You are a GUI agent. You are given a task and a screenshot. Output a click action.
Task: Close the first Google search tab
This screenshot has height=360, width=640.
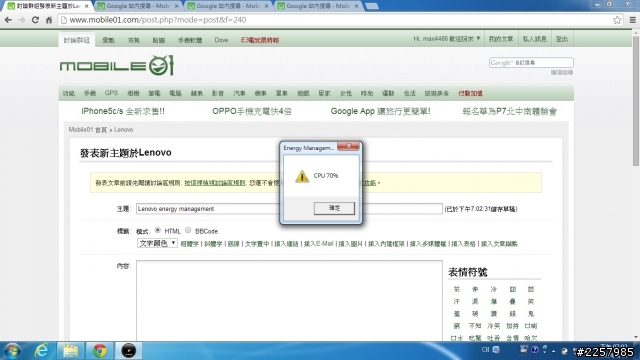[176, 6]
